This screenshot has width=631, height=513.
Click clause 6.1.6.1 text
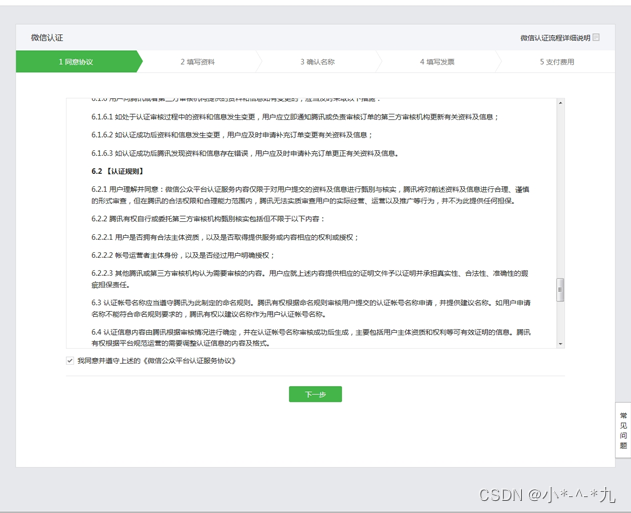pyautogui.click(x=295, y=117)
